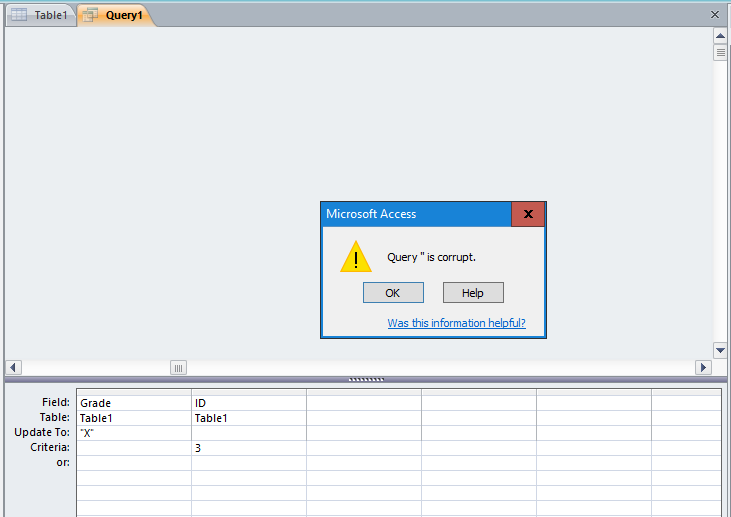Click the horizontal scrollbar right arrow
This screenshot has width=731, height=517.
pos(703,367)
